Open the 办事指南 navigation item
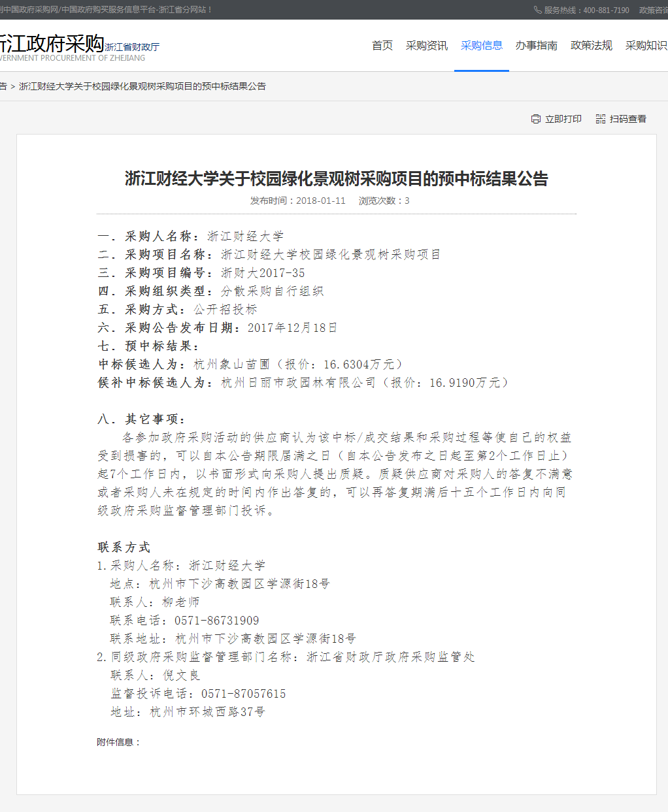The image size is (668, 812). coord(536,45)
